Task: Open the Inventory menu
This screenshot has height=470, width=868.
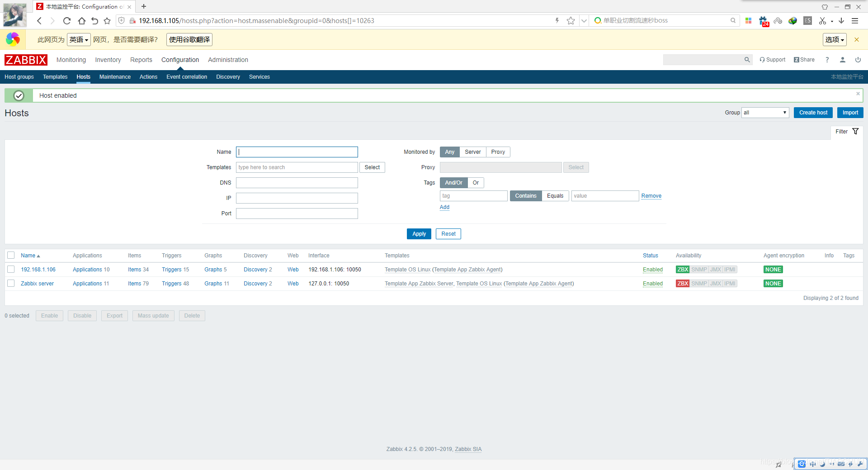Action: [108, 60]
